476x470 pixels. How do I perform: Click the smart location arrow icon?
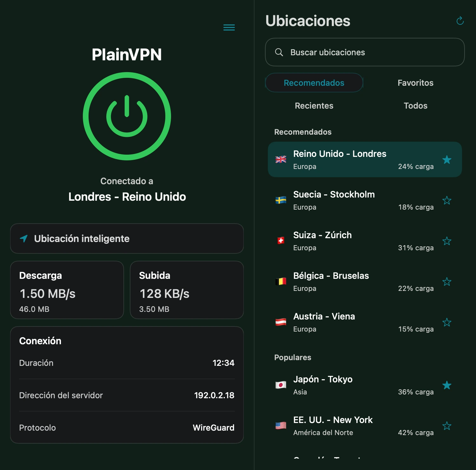24,238
